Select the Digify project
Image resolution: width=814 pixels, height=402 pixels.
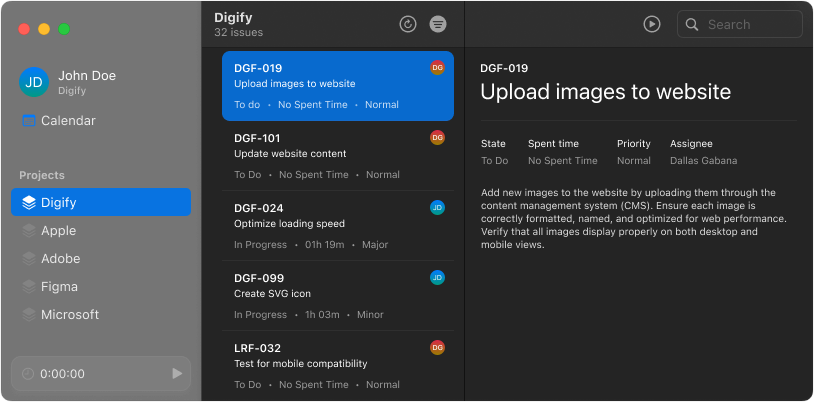tap(100, 202)
